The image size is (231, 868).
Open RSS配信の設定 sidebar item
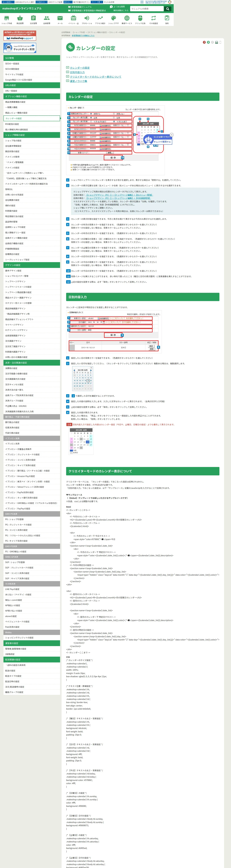[x=32, y=124]
